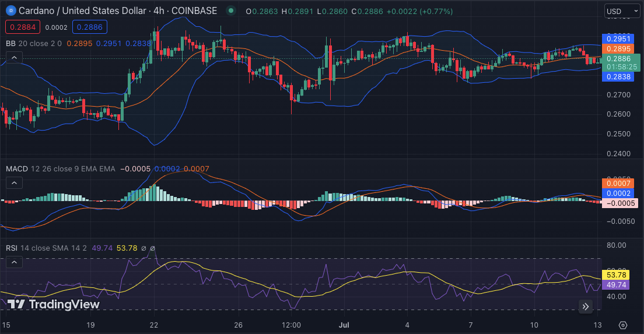644x334 pixels.
Task: Open the USD currency dropdown
Action: click(x=622, y=11)
